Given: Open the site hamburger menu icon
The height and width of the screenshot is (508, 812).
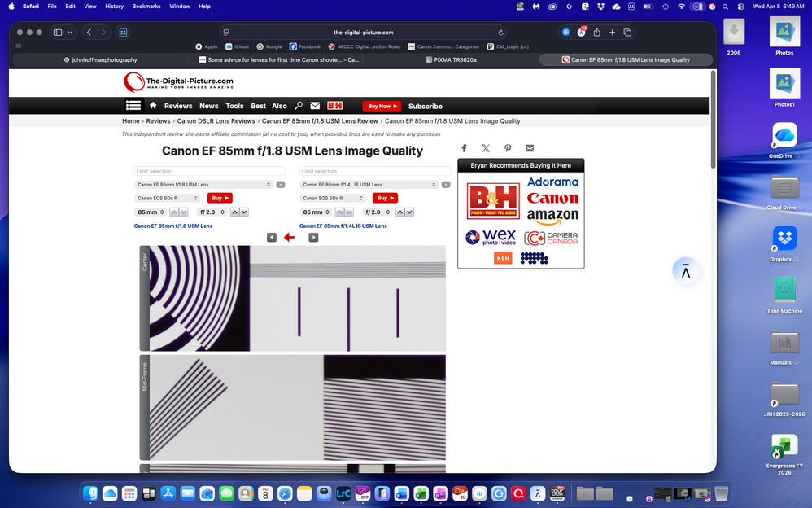Looking at the screenshot, I should (133, 105).
